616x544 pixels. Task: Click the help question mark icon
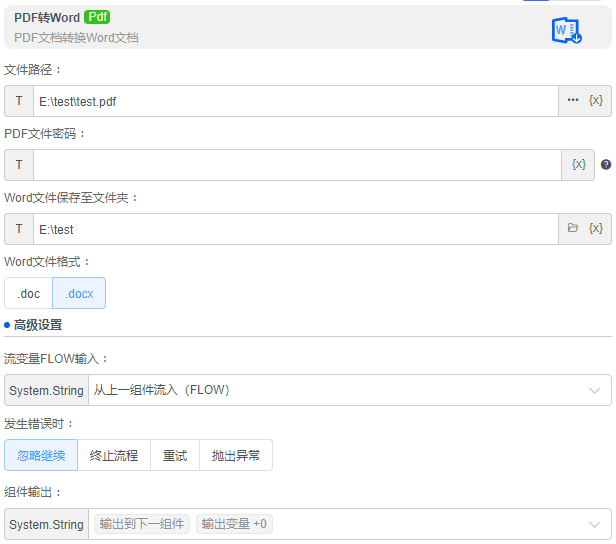(605, 165)
